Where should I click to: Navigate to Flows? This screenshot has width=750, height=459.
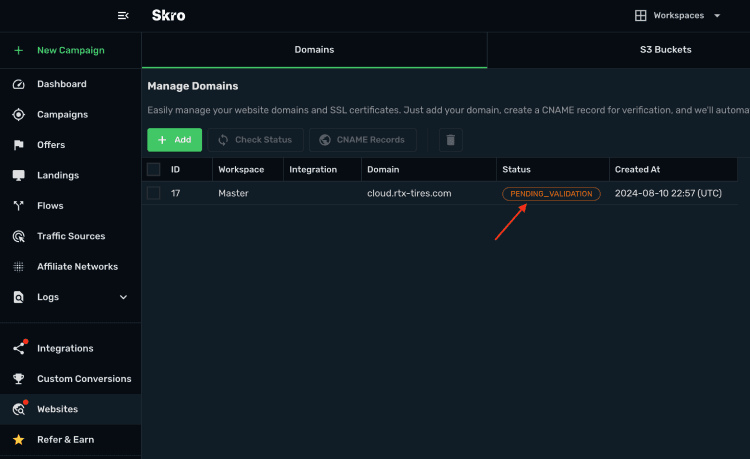click(x=50, y=206)
